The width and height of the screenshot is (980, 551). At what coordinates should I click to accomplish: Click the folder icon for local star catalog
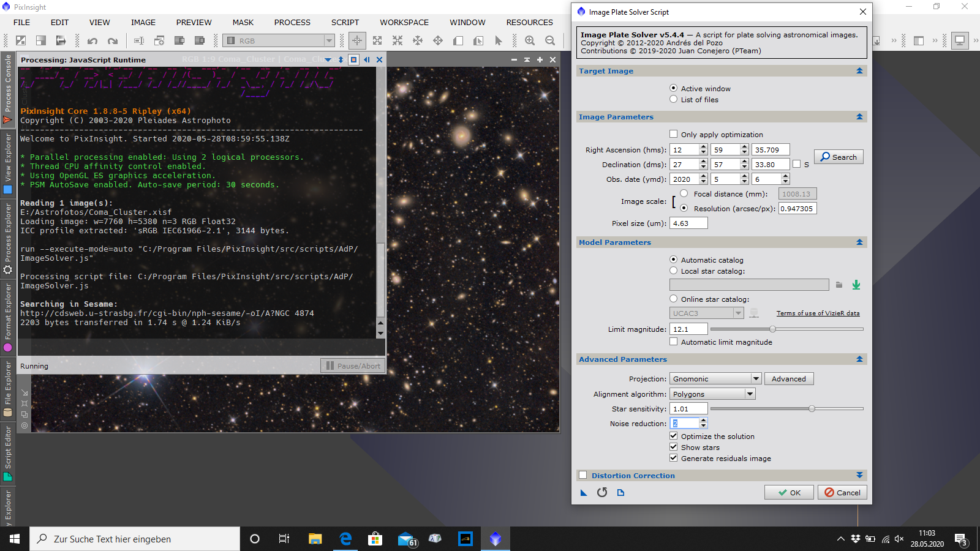839,285
